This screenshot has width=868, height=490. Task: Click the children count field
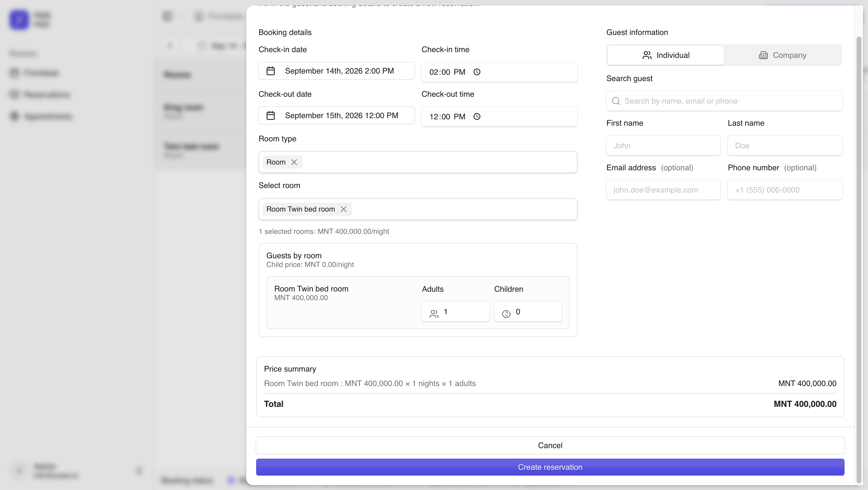point(528,312)
